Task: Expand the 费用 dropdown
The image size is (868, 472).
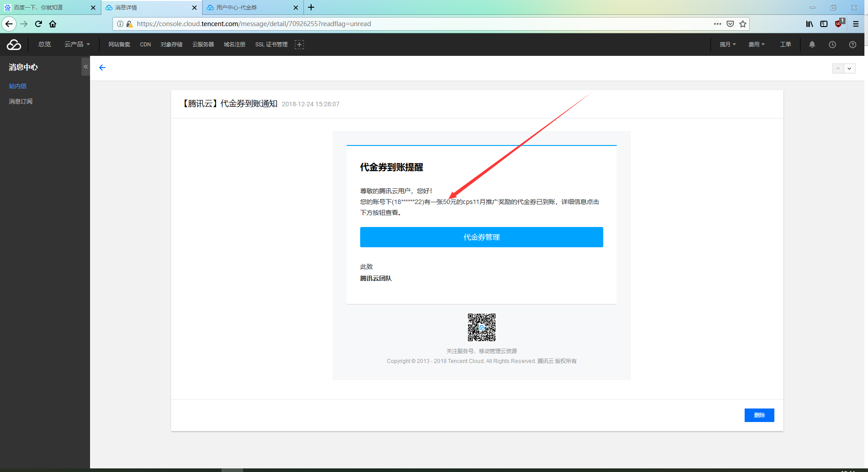Action: (757, 45)
